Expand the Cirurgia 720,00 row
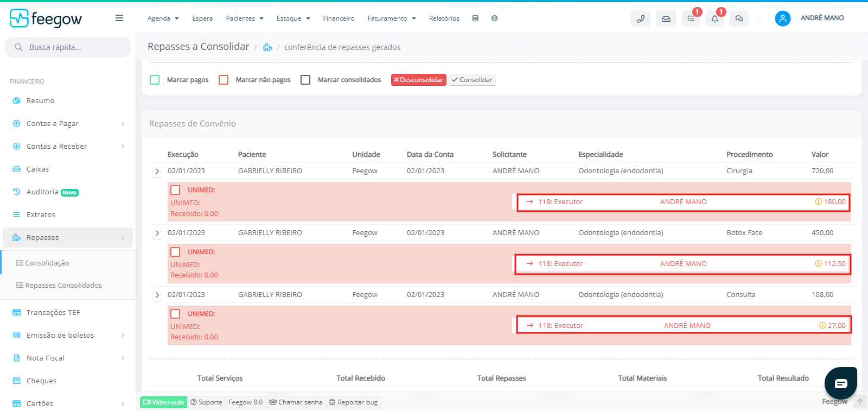This screenshot has width=868, height=411. (157, 171)
